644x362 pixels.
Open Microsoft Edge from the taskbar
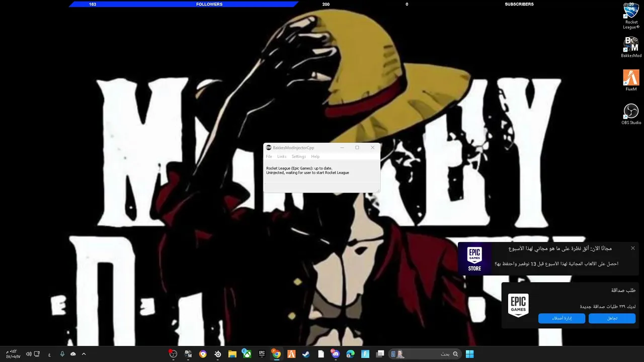(x=351, y=354)
